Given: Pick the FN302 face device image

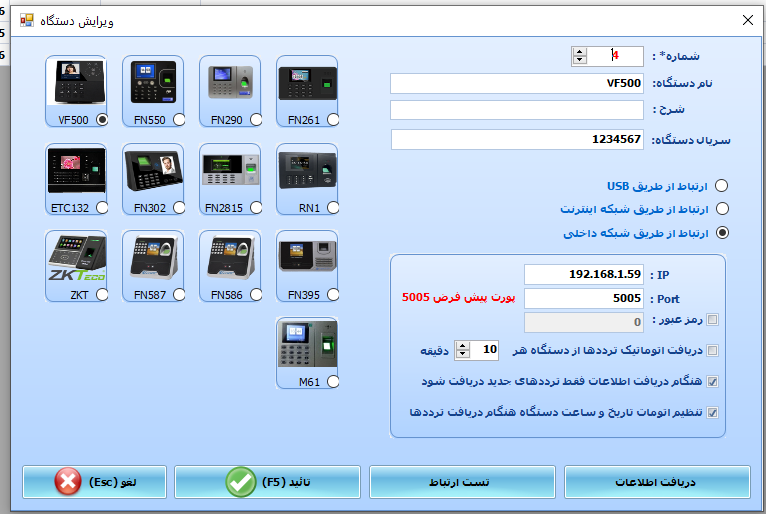Looking at the screenshot, I should pos(153,171).
